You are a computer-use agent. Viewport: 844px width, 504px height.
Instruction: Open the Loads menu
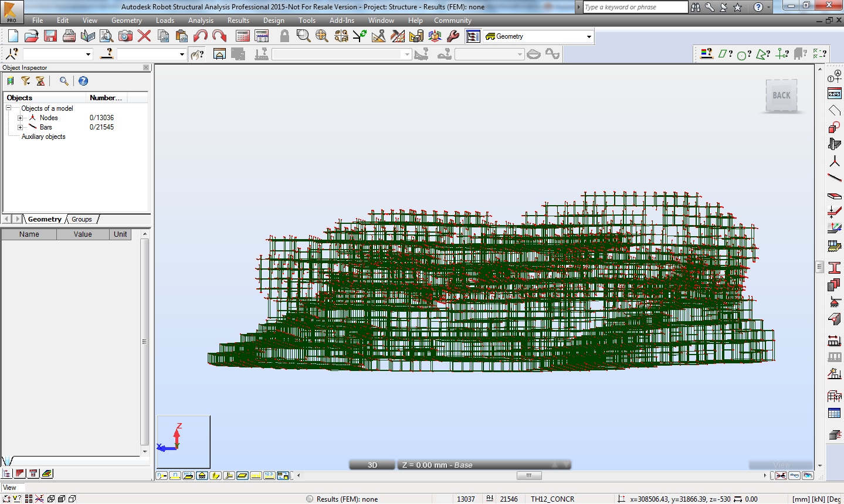165,21
